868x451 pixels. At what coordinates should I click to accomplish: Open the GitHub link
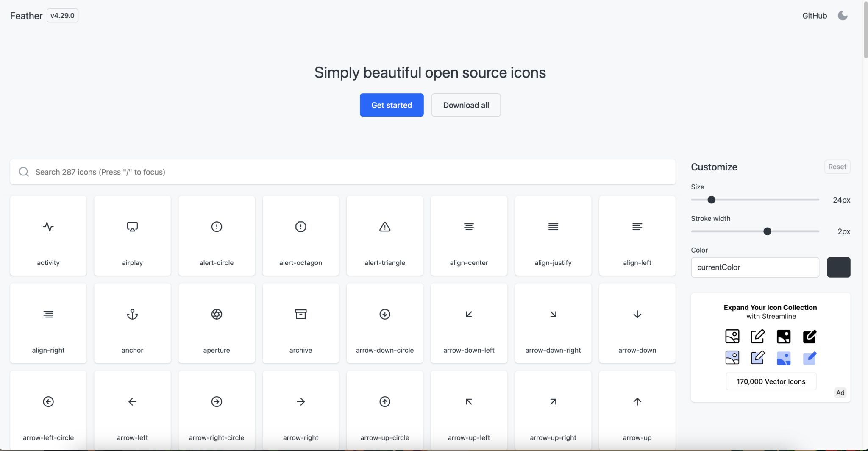(814, 16)
